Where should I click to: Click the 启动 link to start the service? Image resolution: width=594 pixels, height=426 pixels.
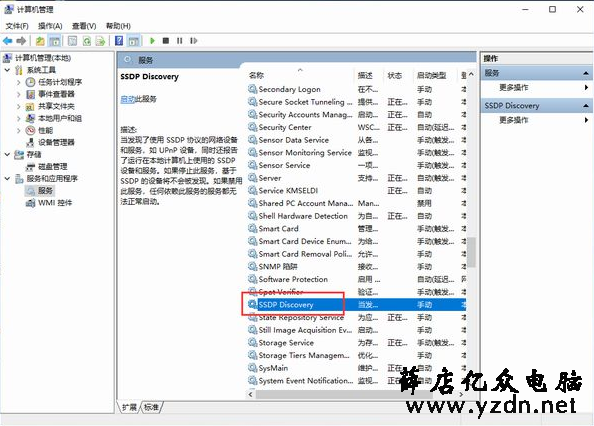tap(128, 99)
